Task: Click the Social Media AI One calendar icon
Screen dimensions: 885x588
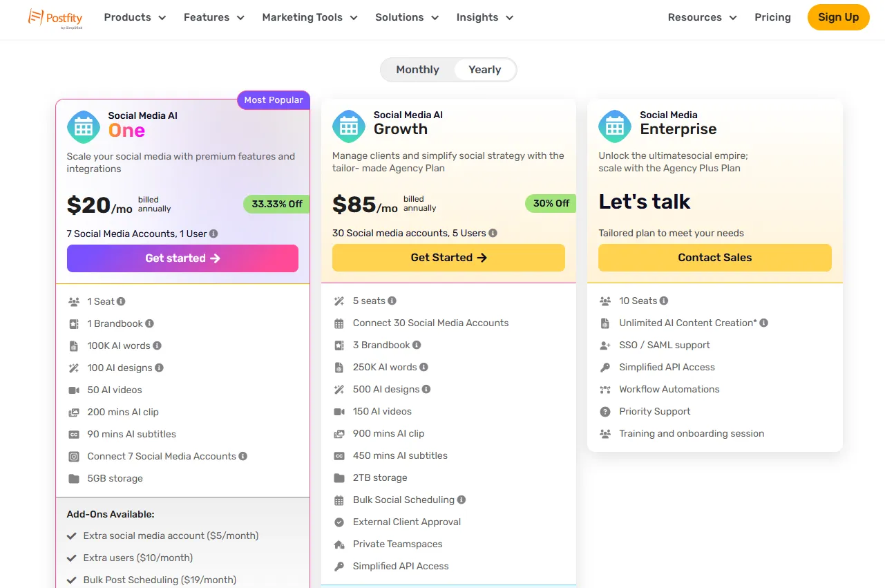Action: click(x=84, y=127)
